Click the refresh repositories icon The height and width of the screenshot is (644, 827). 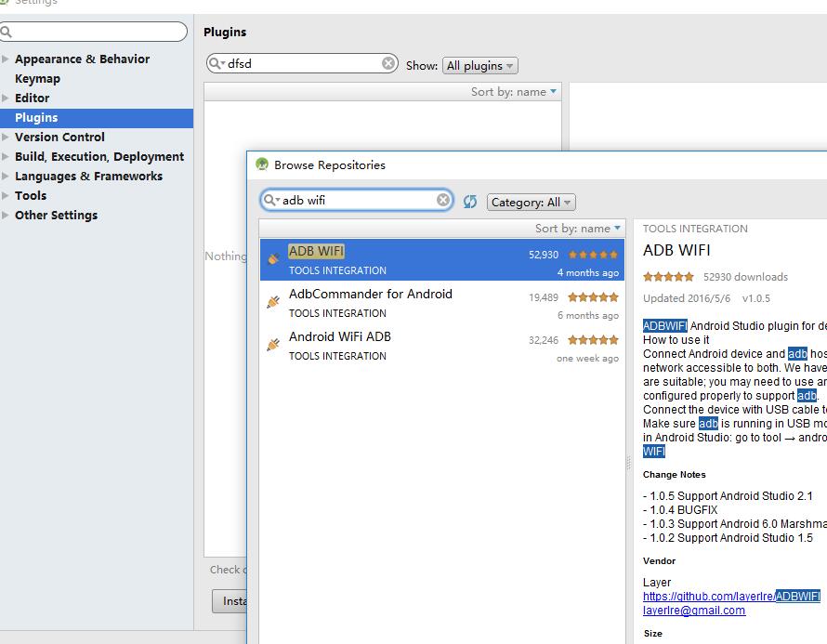click(470, 202)
